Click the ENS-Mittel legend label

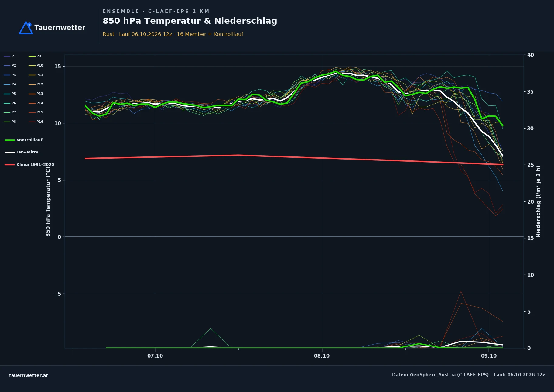coord(28,152)
